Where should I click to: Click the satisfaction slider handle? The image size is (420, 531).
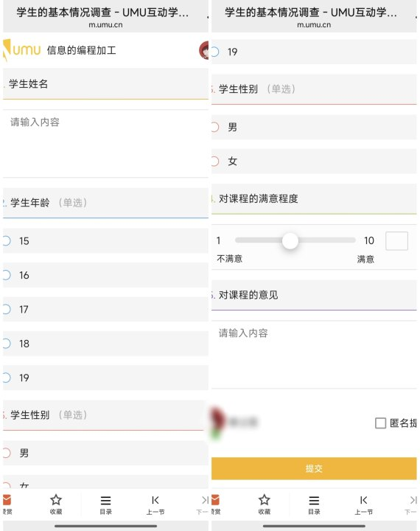[290, 240]
